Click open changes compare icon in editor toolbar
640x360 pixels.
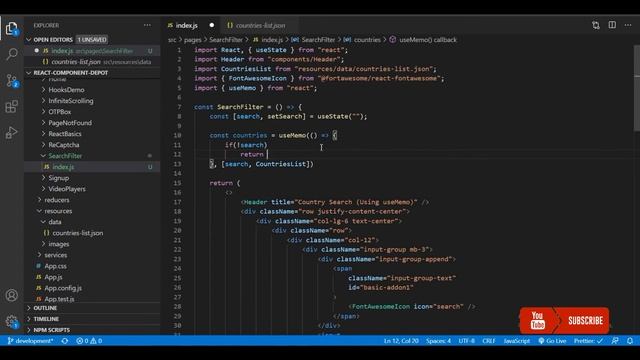click(x=596, y=25)
